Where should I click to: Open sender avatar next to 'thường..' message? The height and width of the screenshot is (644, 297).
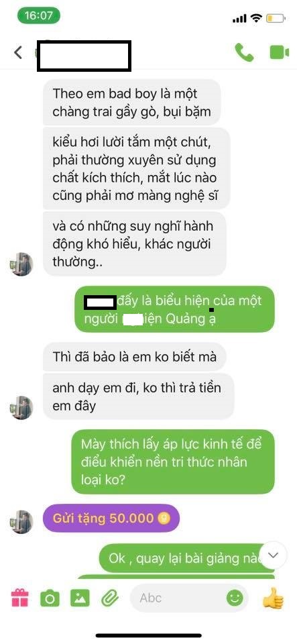(x=21, y=264)
